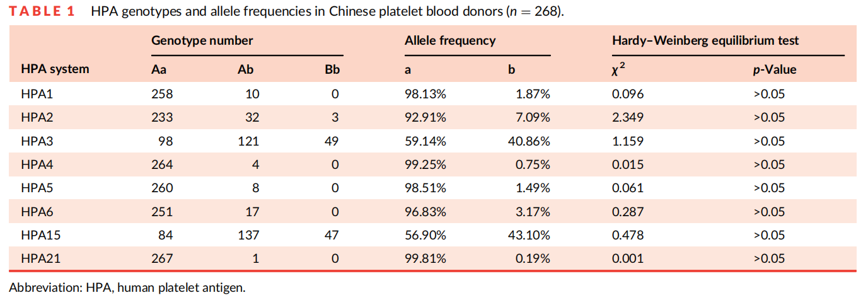Click the Aa genotype value 264

(x=162, y=164)
